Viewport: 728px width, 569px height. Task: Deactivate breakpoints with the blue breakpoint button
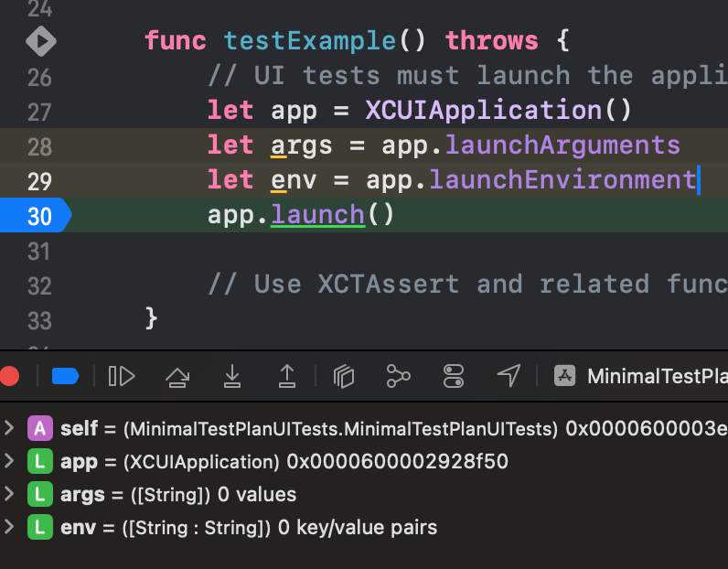click(66, 376)
